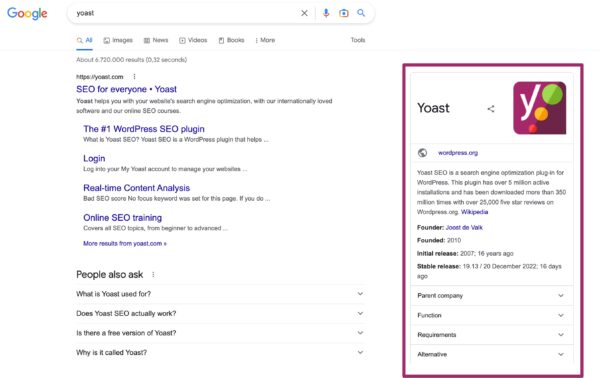Click the Initial release: 2007 text
The image size is (600, 378).
point(465,253)
